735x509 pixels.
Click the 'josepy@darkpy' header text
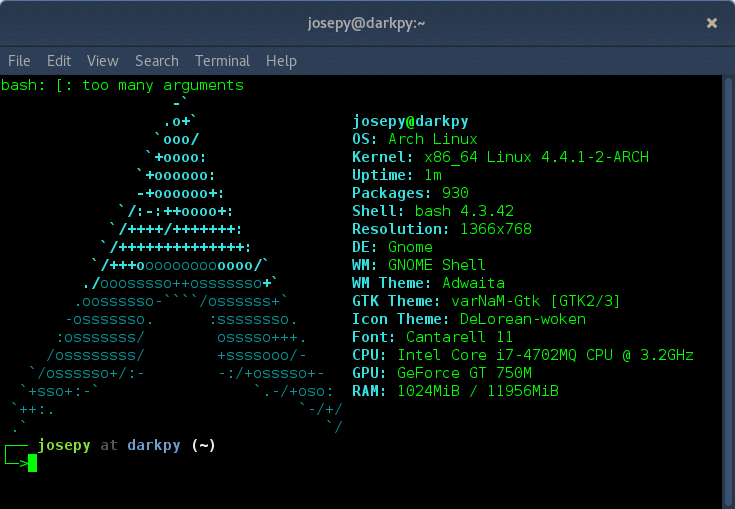tap(410, 121)
